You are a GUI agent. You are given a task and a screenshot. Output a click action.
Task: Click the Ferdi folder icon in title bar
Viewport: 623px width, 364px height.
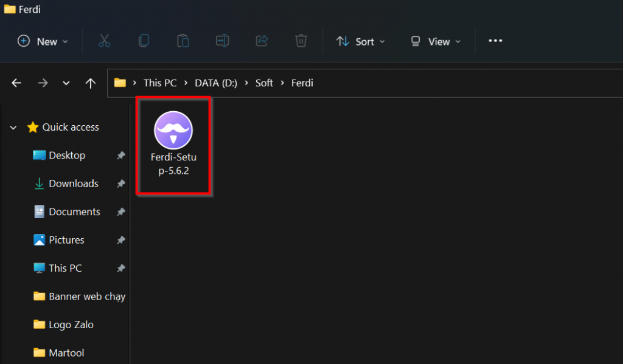[x=10, y=9]
